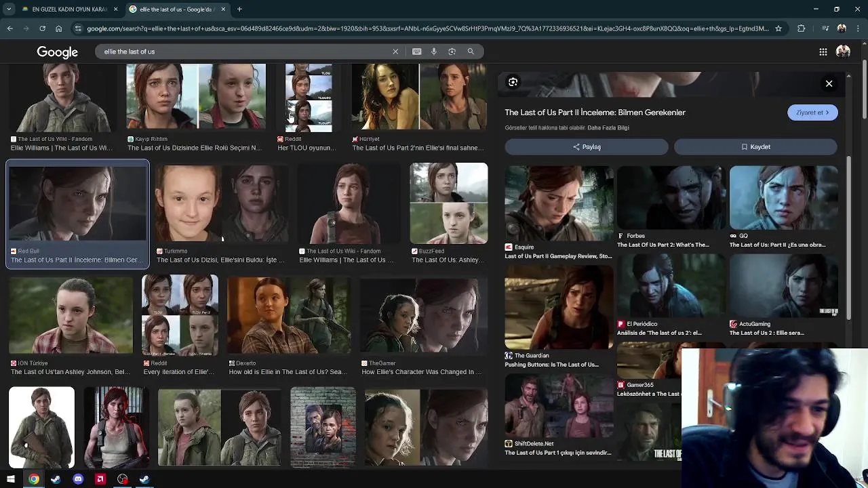
Task: Open the GQ related image
Action: coord(783,198)
